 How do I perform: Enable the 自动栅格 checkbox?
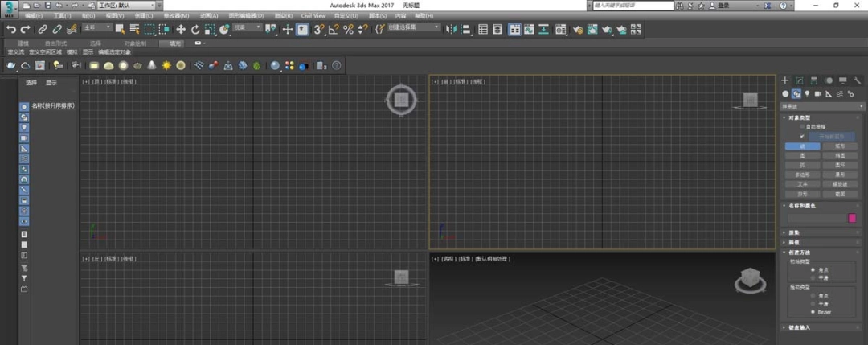click(802, 127)
